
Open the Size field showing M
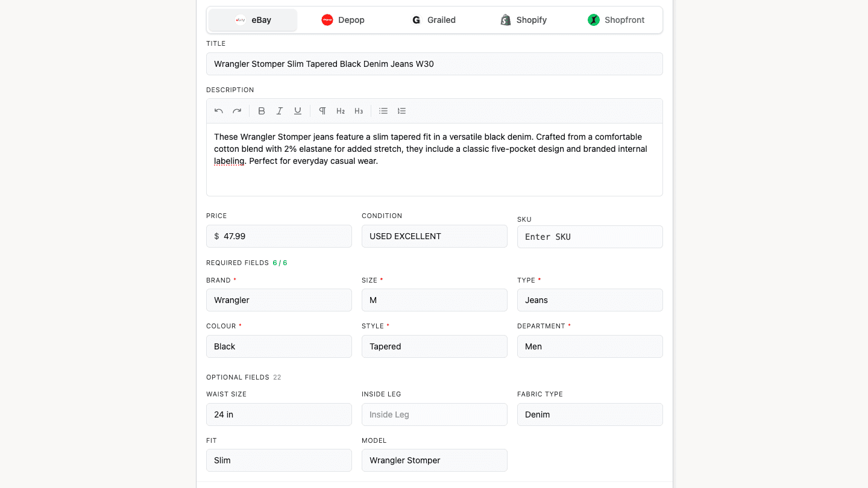(435, 300)
